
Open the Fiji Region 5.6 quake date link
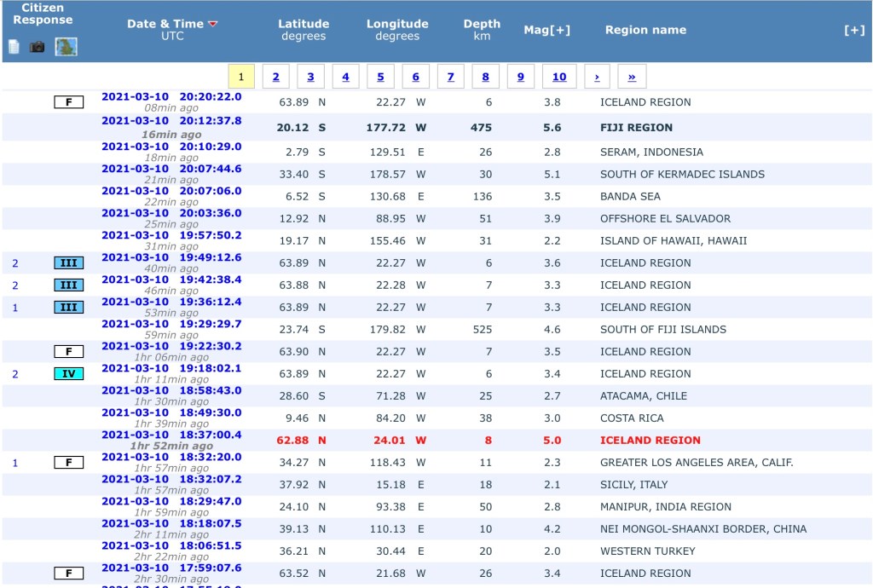[171, 121]
